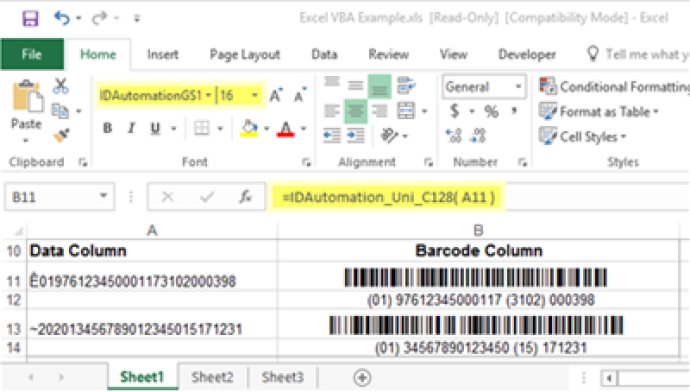The width and height of the screenshot is (690, 392).
Task: Open the Developer ribbon tab
Action: (527, 54)
